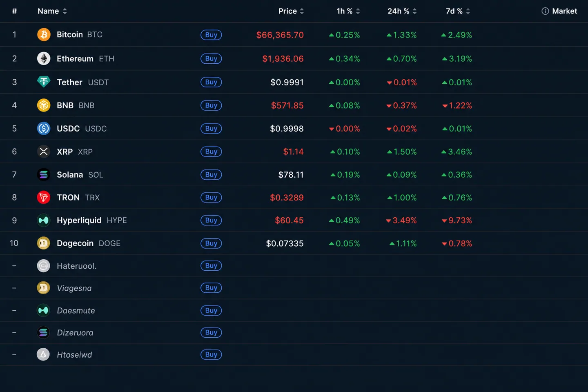Sort by 1h % change
The width and height of the screenshot is (588, 392).
coord(348,11)
